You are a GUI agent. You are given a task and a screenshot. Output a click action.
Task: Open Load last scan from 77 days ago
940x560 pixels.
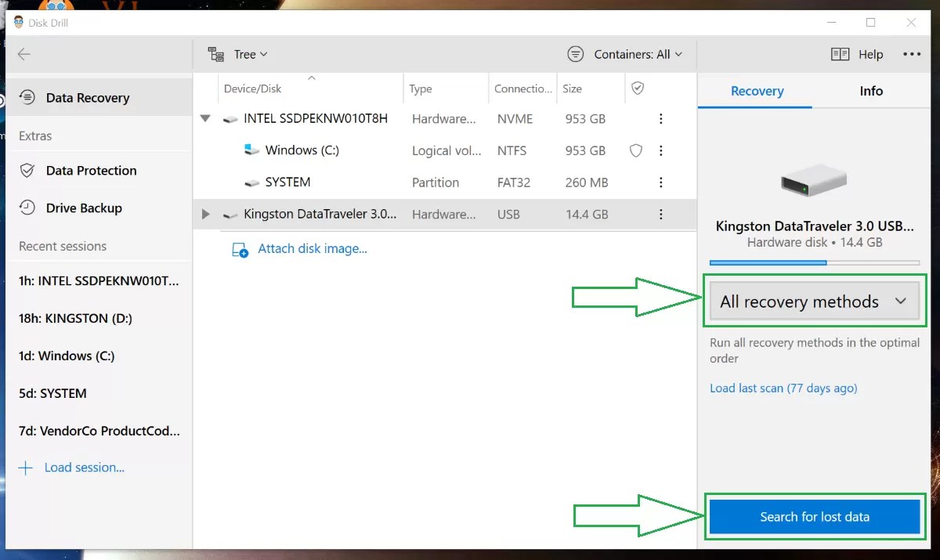click(783, 388)
